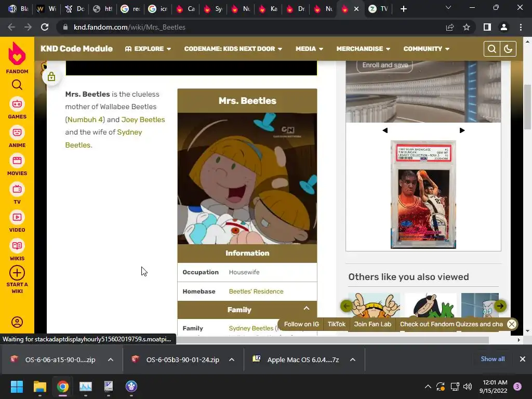The width and height of the screenshot is (532, 399).
Task: Click the page lock icon
Action: (x=51, y=77)
